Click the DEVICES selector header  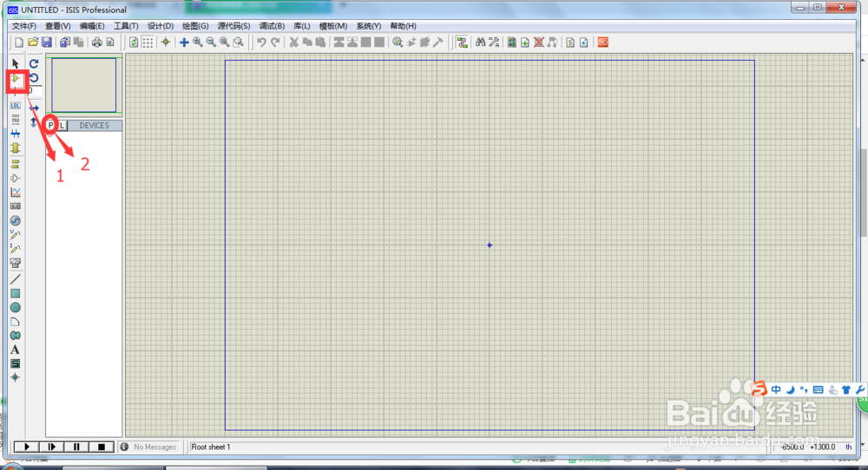click(x=94, y=126)
